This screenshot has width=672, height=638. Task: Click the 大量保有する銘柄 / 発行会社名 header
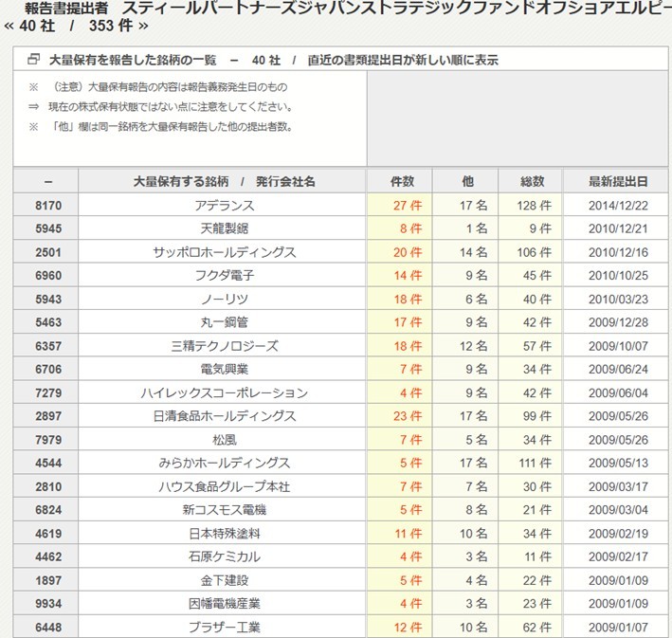point(224,181)
